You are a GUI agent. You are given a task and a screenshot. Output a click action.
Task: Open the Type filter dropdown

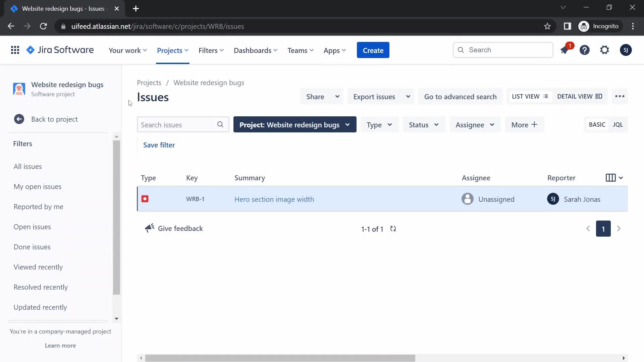379,125
